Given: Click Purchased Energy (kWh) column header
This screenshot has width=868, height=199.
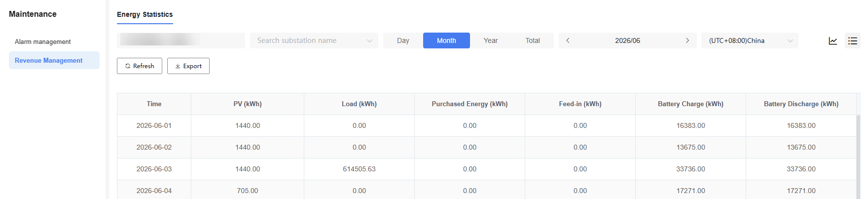Looking at the screenshot, I should tap(470, 104).
